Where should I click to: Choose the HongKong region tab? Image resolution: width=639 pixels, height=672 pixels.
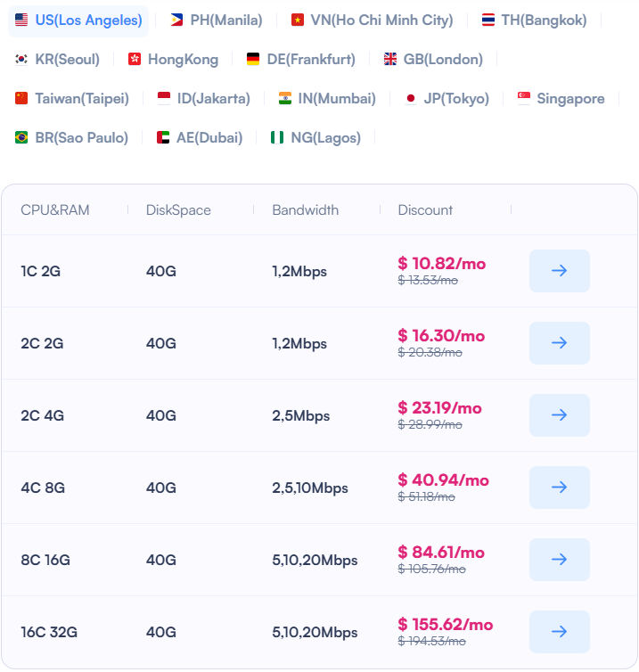(x=173, y=60)
